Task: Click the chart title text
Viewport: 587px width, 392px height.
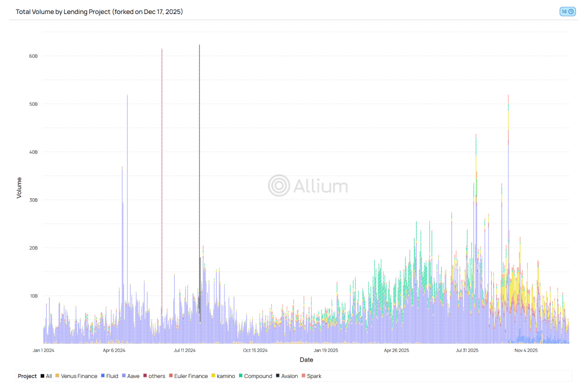Action: pos(99,12)
